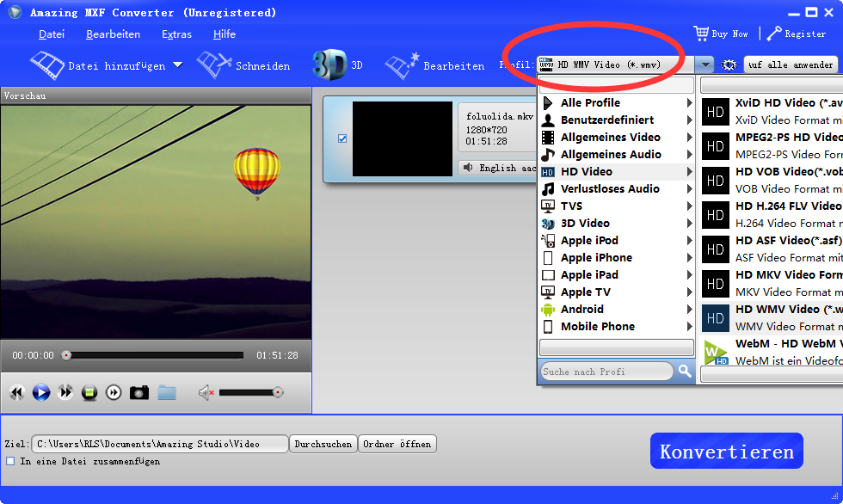Image resolution: width=843 pixels, height=504 pixels.
Task: Expand the Alle Profile category
Action: pos(617,102)
